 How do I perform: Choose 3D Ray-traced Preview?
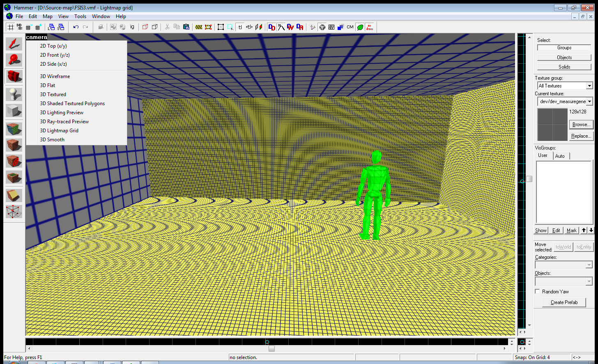tap(64, 122)
